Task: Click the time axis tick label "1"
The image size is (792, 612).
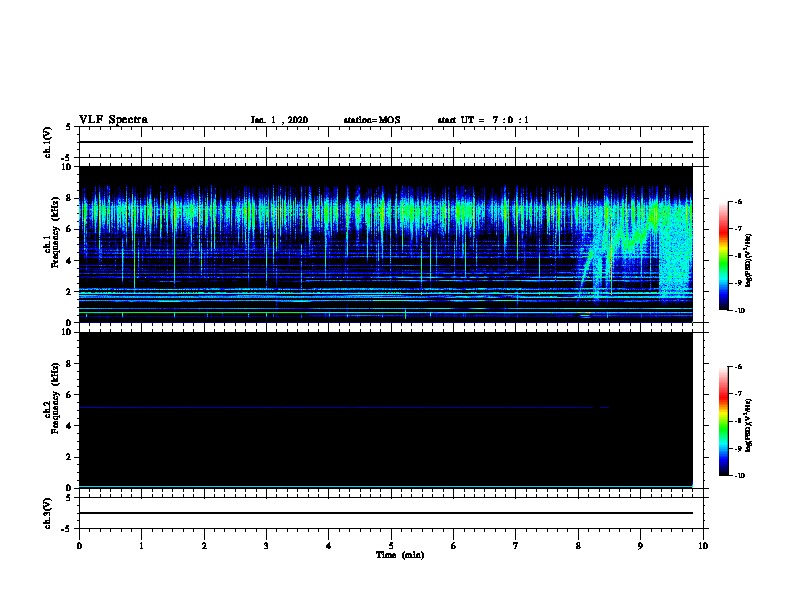Action: 141,546
